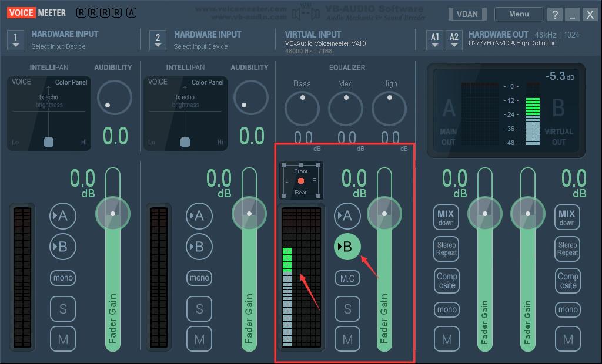Toggle the M.C button on Virtual Input
This screenshot has height=364, width=602.
click(347, 278)
